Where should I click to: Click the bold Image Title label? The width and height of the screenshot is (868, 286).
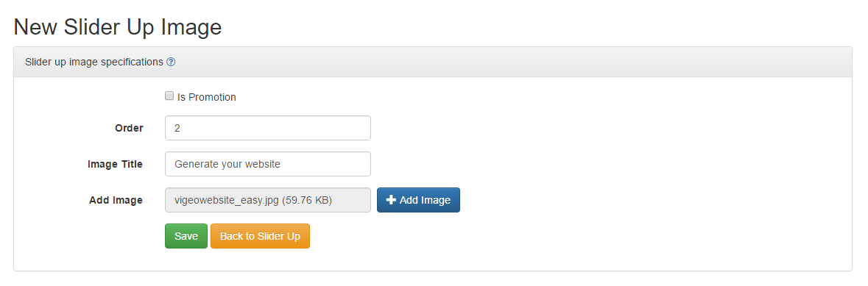(115, 164)
